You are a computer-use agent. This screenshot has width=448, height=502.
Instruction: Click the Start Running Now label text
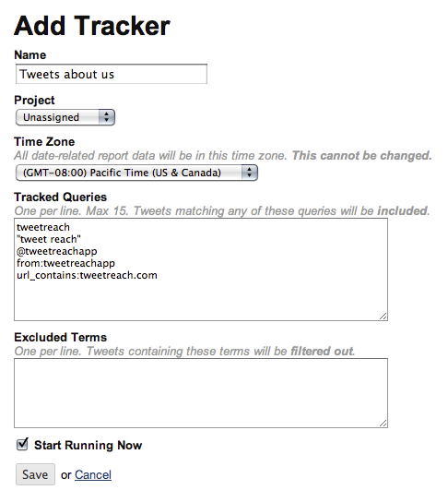pos(88,446)
